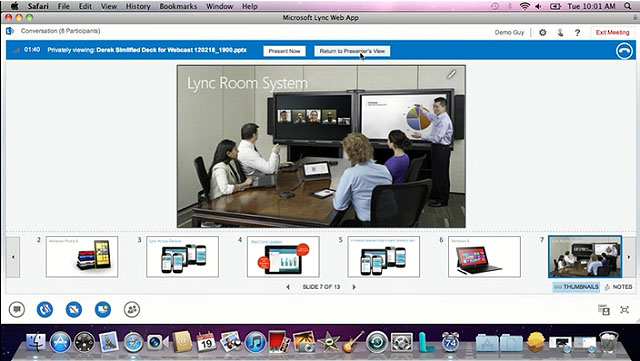Select the annotation pencil on slide
The image size is (640, 361).
click(451, 74)
